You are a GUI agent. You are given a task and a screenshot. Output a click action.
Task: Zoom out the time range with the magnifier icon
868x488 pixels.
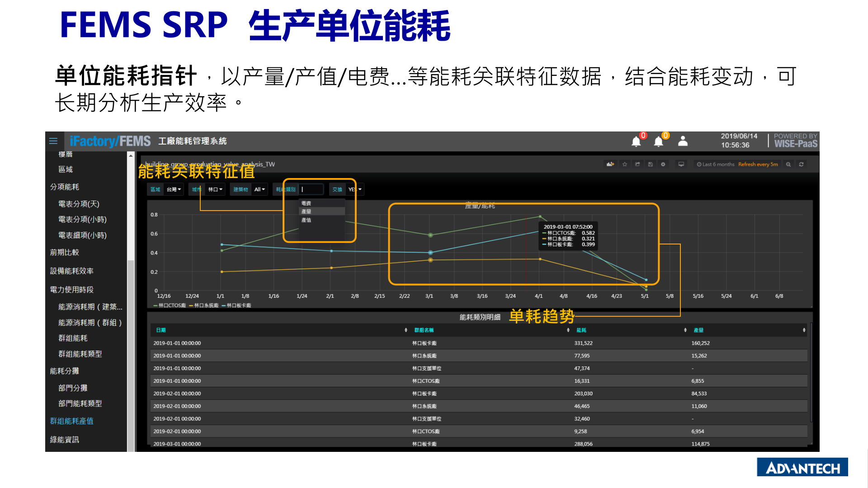point(788,164)
